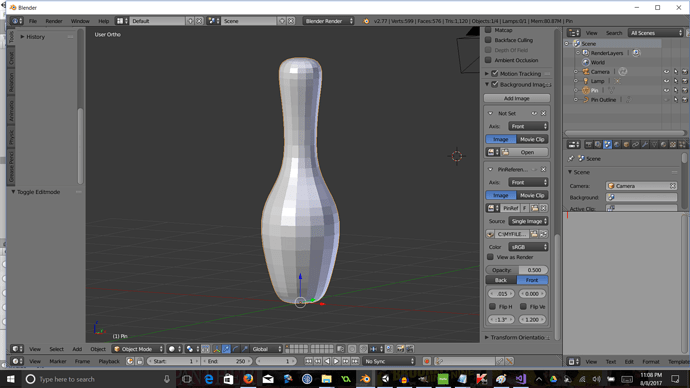The image size is (690, 388).
Task: Open the Render menu
Action: click(x=54, y=21)
